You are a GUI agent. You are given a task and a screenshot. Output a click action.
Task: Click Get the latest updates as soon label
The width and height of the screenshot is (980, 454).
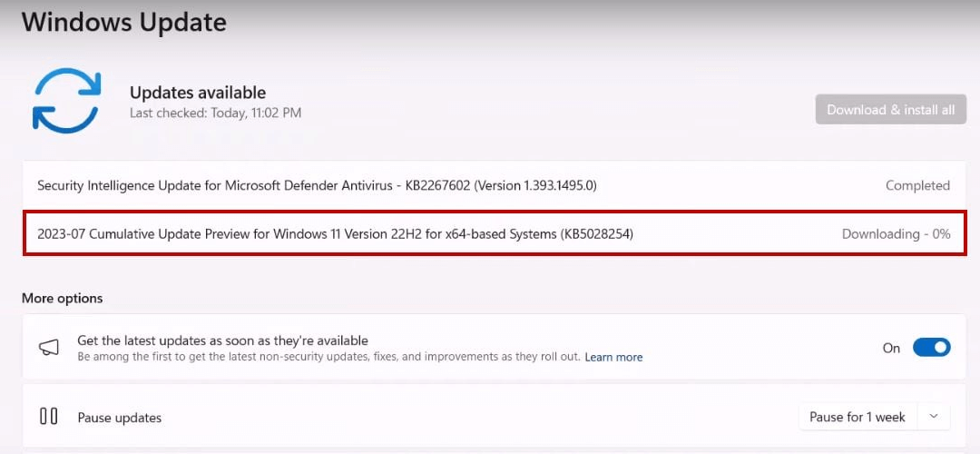222,340
